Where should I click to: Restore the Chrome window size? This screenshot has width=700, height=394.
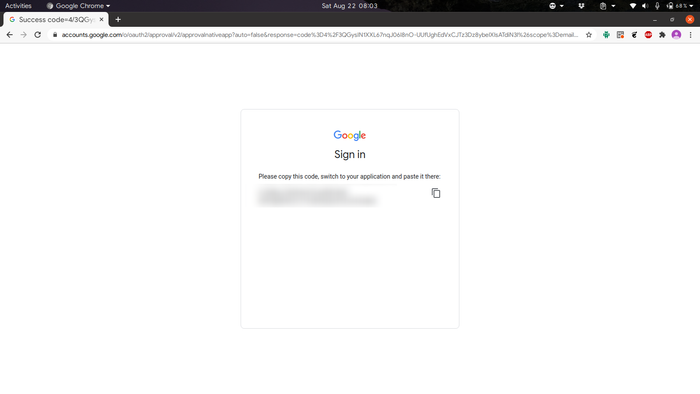(672, 20)
